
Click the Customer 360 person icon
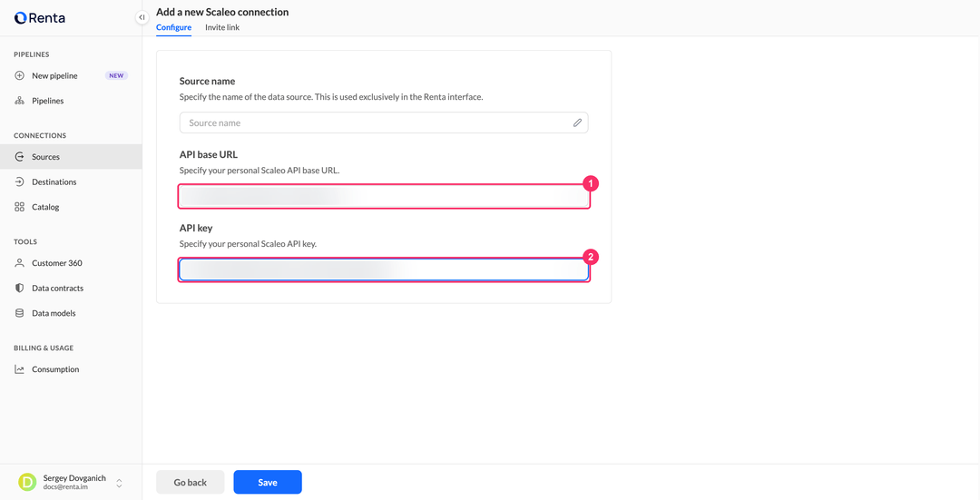19,263
